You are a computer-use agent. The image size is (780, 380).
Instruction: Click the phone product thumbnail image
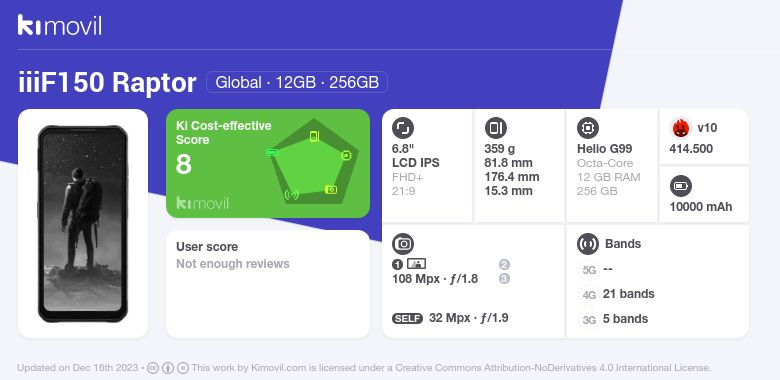click(83, 224)
